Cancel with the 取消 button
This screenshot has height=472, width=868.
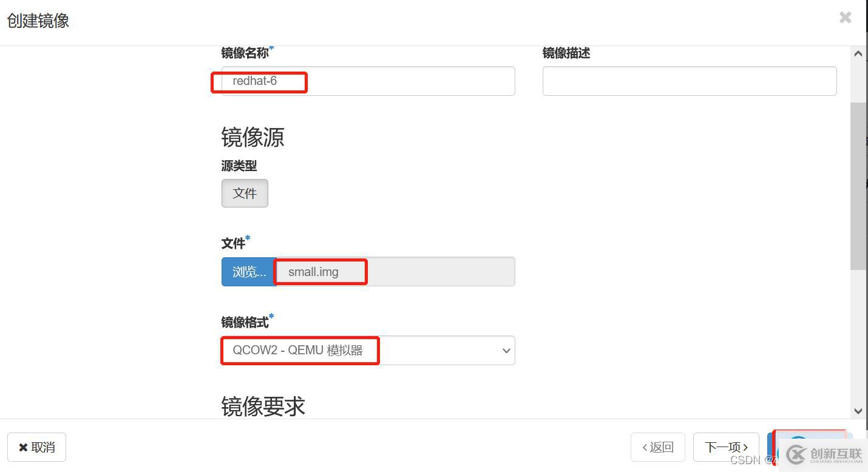pyautogui.click(x=36, y=447)
